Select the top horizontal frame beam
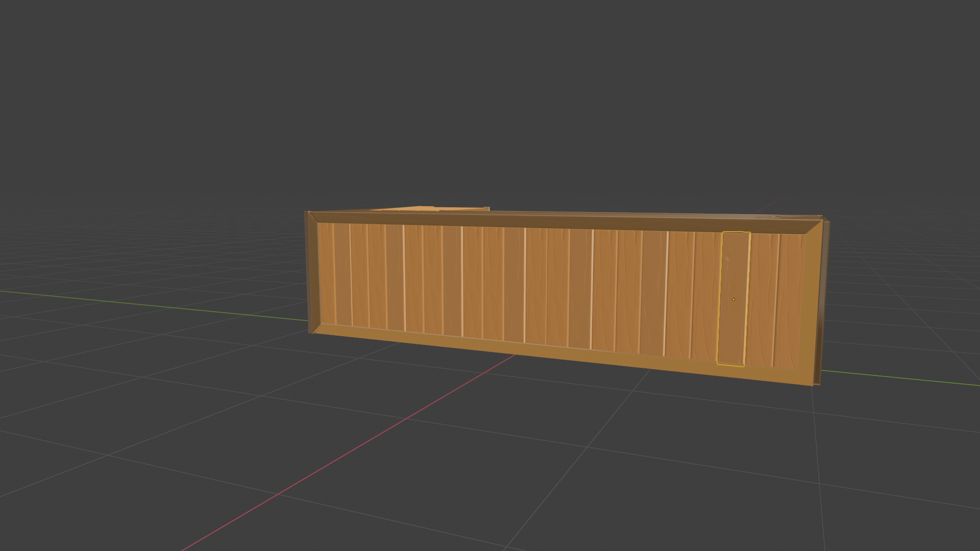The image size is (980, 551). [561, 222]
